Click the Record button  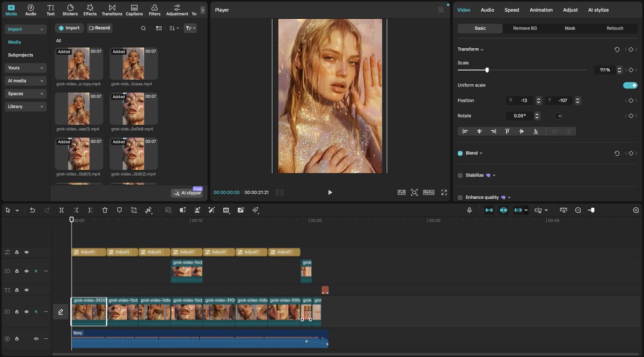(99, 28)
